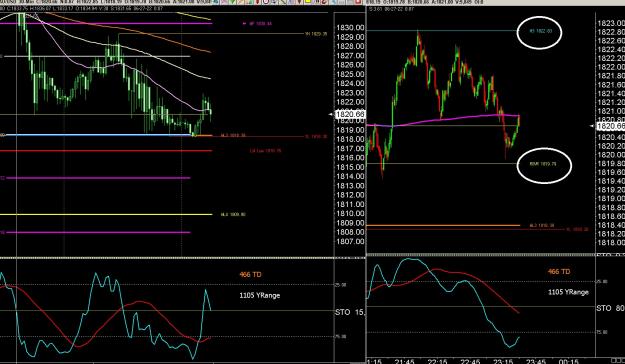Click the 1810.00 price label on left chart axis
The height and width of the screenshot is (364, 625).
pyautogui.click(x=350, y=214)
